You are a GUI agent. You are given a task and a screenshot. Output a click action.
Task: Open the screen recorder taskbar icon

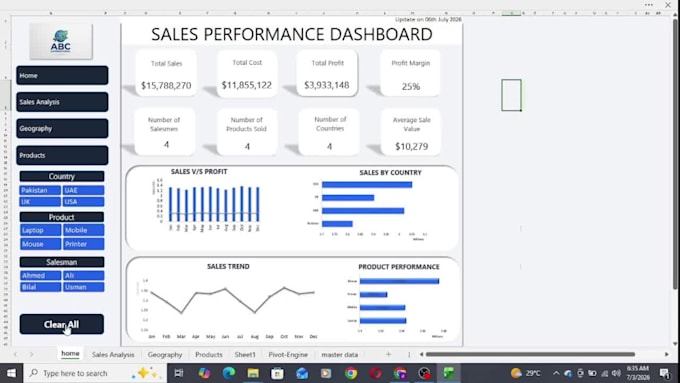(x=424, y=373)
